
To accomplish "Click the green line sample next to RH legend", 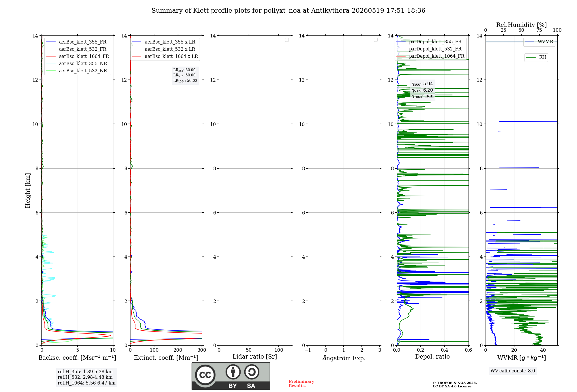I will pos(531,57).
